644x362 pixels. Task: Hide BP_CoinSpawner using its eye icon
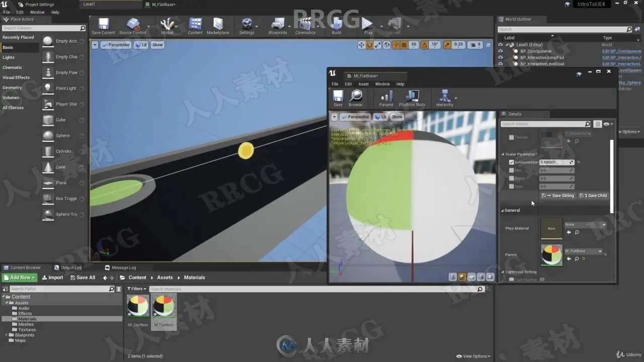click(500, 51)
